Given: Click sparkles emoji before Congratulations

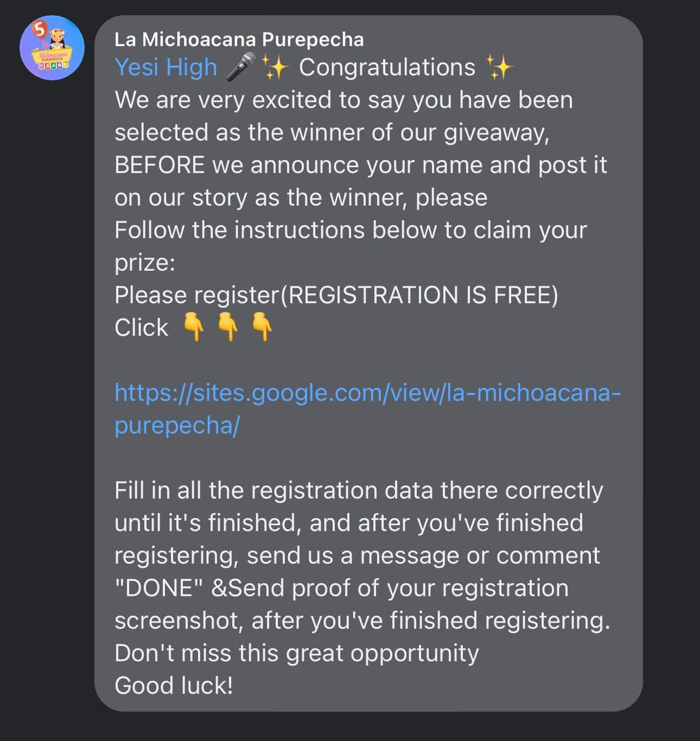Looking at the screenshot, I should coord(275,67).
